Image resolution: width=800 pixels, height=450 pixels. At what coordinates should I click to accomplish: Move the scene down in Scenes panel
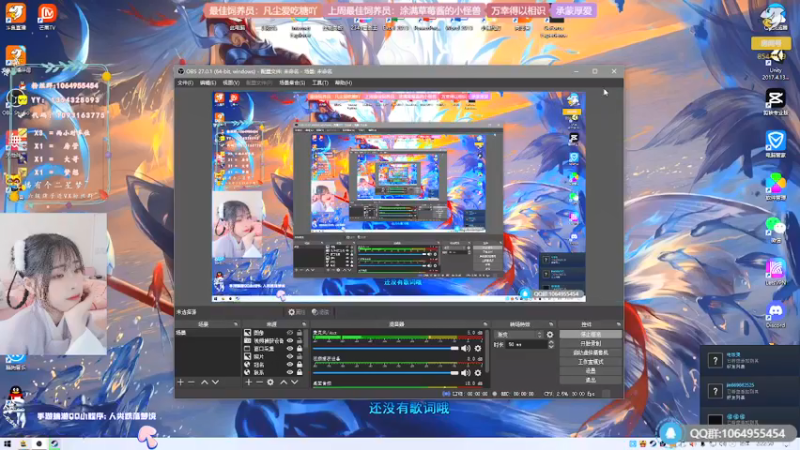pos(215,382)
